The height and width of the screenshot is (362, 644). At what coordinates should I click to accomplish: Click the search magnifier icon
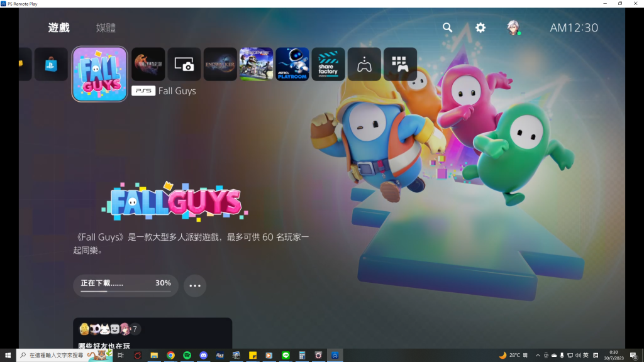pos(447,28)
